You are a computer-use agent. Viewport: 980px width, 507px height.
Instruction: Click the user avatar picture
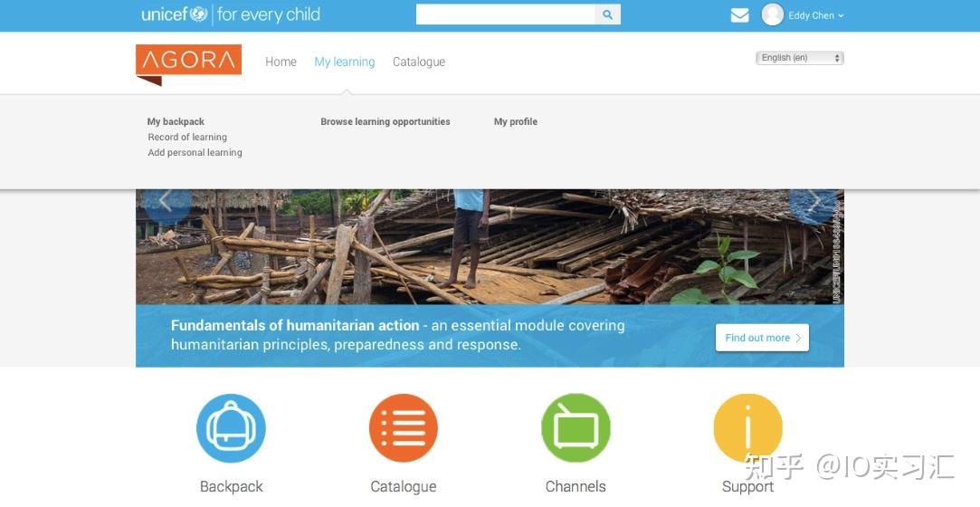click(772, 14)
